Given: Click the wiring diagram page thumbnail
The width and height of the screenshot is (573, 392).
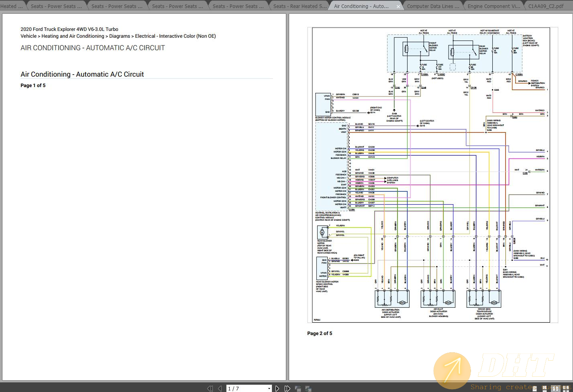Looking at the screenshot, I should coord(432,175).
